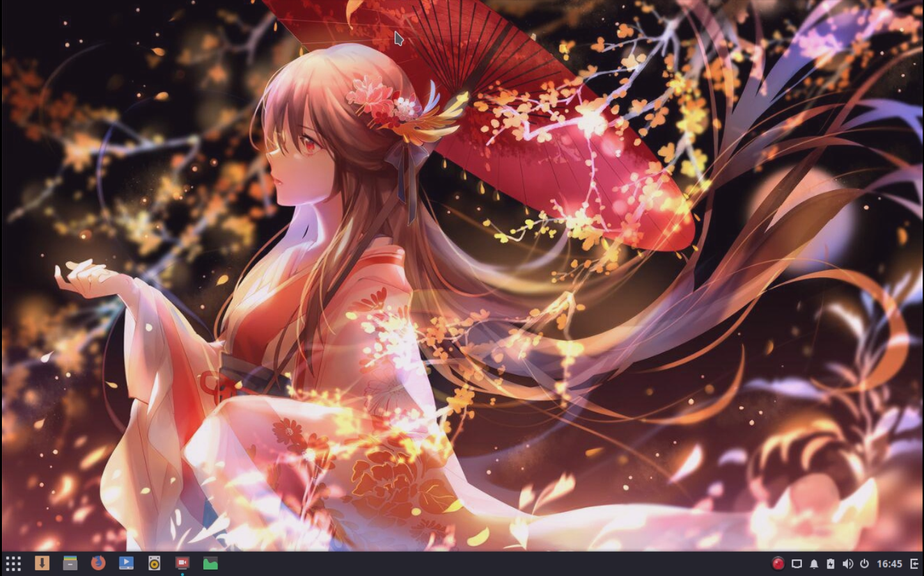This screenshot has height=576, width=924.
Task: Open the side panel arrow icon
Action: click(x=914, y=564)
